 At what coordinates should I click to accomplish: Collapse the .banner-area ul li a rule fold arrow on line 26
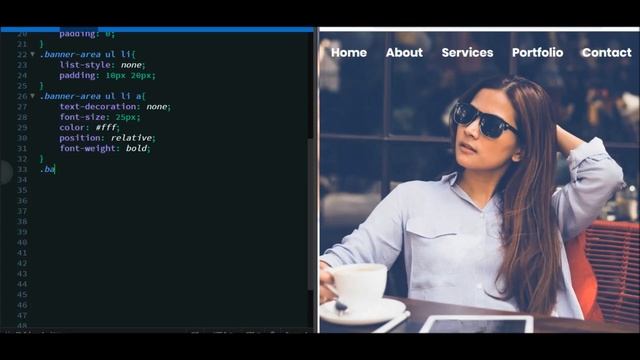33,96
